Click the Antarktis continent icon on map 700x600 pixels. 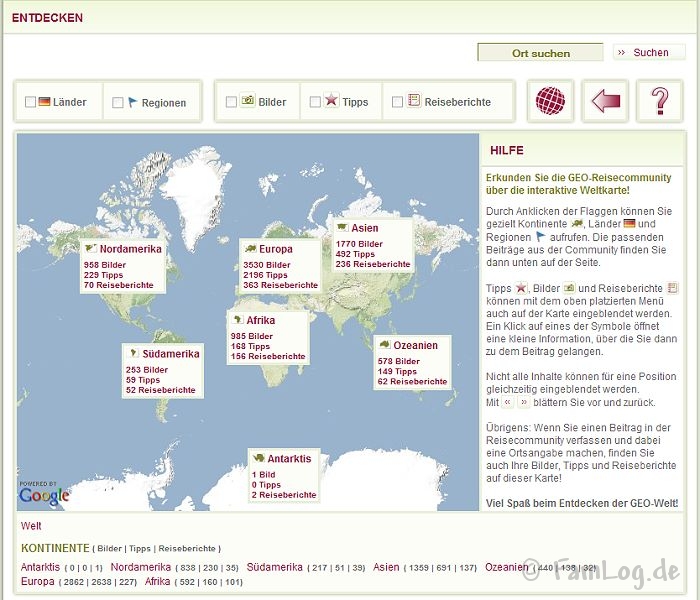click(x=259, y=458)
